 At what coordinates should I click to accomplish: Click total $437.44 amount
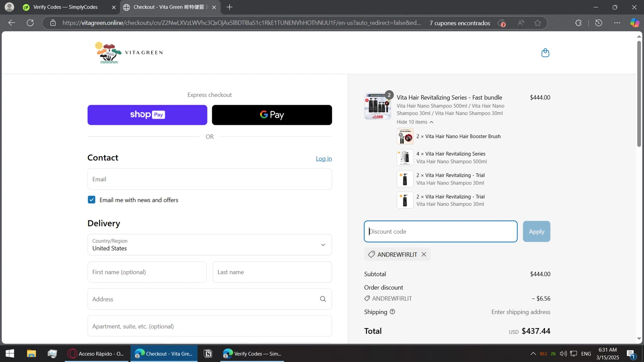536,331
